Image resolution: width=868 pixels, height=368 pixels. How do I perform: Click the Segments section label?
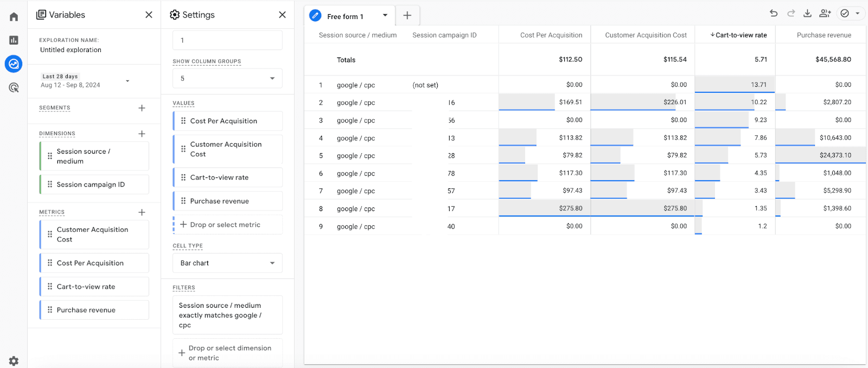point(54,108)
